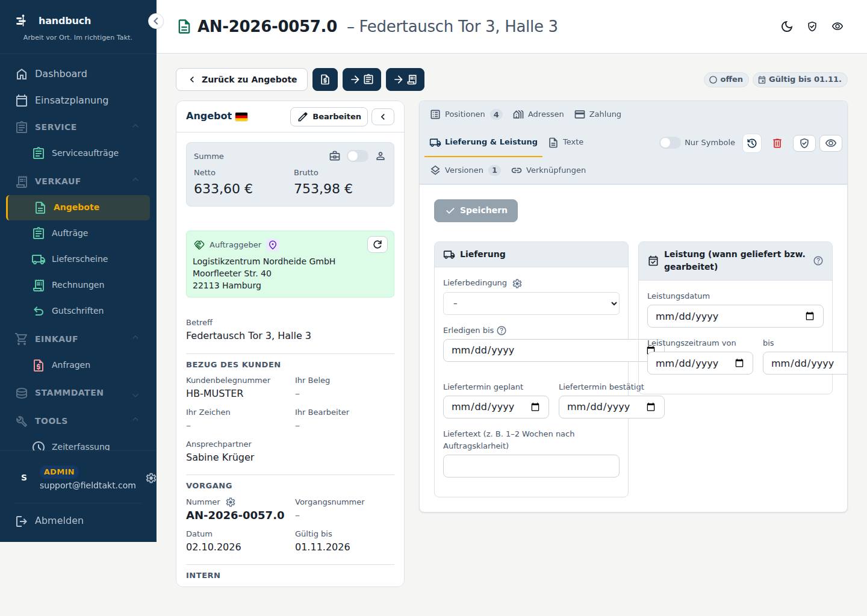Open the Adressen tab
The image size is (867, 616).
point(538,114)
